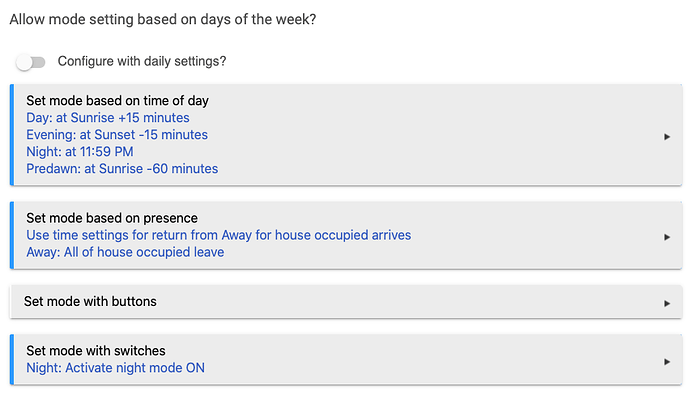Viewport: 690px width, 395px height.
Task: Select Predawn: at Sunrise -60 minutes
Action: click(x=122, y=169)
